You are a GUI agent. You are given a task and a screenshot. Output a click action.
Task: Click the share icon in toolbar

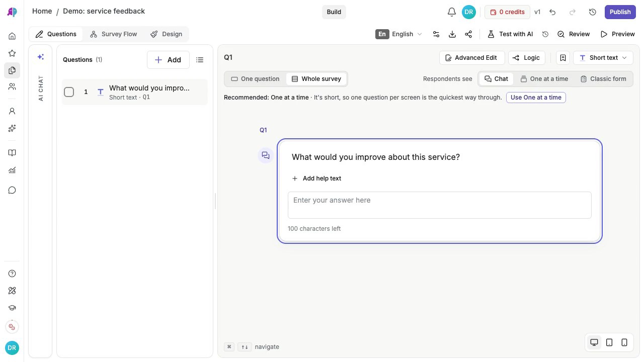pos(468,34)
